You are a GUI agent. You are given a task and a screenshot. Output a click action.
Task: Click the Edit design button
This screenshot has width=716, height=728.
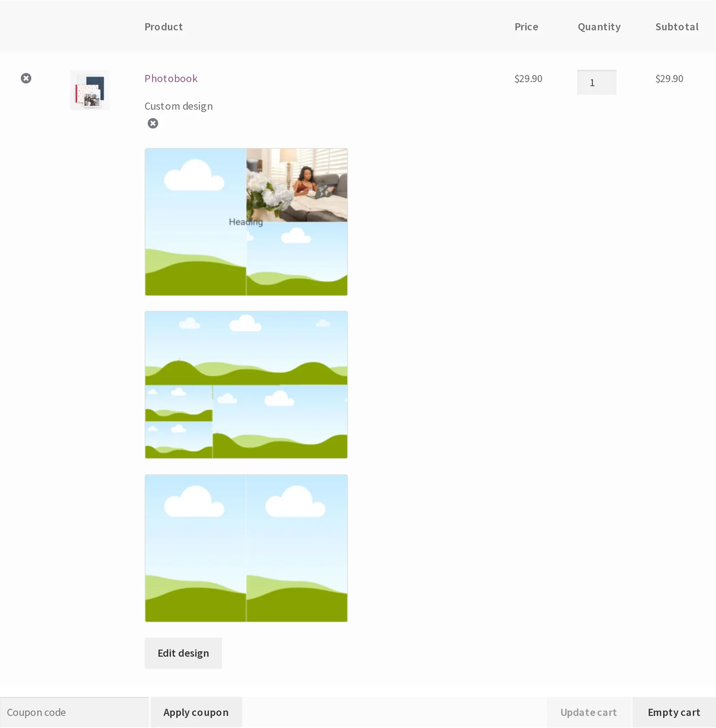[183, 653]
